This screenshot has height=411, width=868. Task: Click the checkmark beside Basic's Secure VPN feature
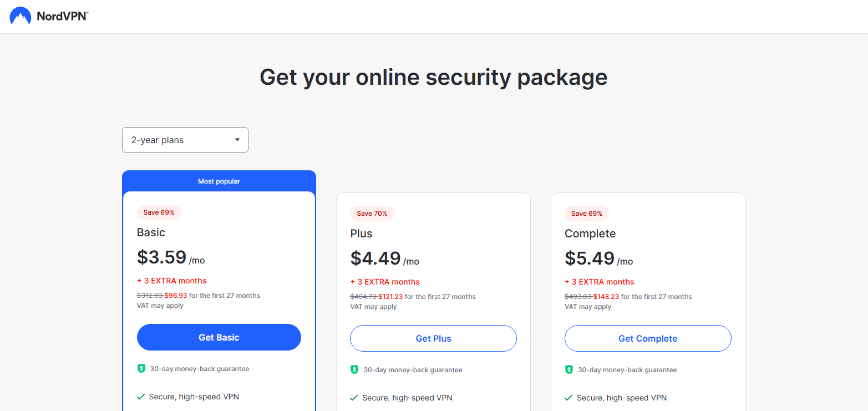pyautogui.click(x=141, y=397)
